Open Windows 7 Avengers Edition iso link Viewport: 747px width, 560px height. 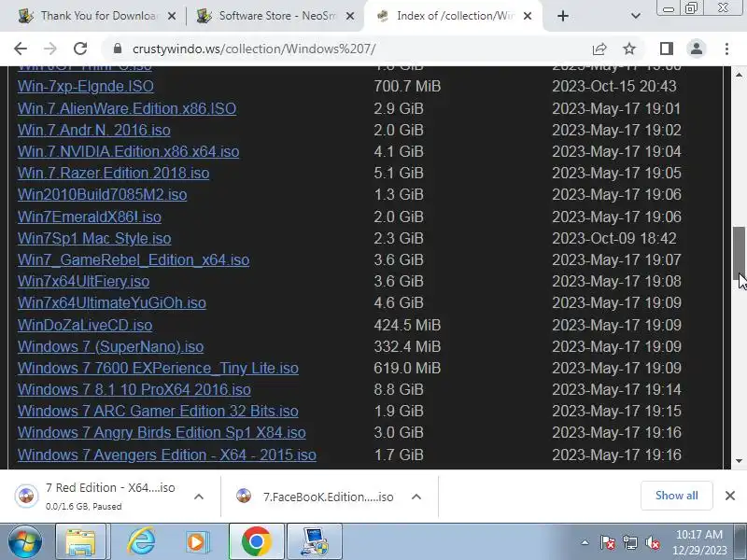point(167,455)
